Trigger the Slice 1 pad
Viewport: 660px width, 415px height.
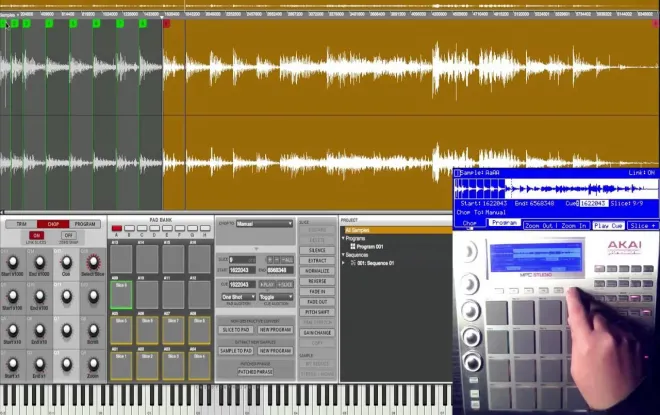(x=121, y=366)
